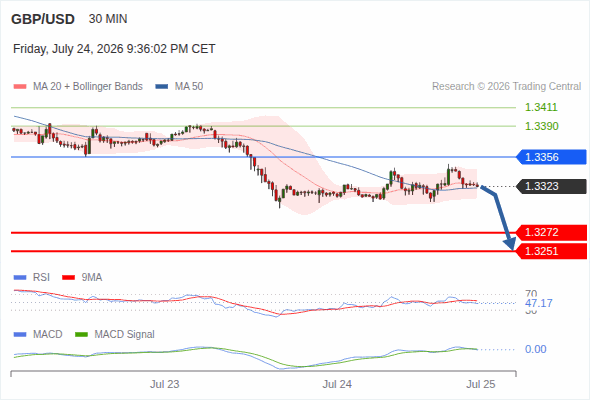Click the Research Trading Central copyright text
Viewport: 590px width, 400px height.
point(506,87)
